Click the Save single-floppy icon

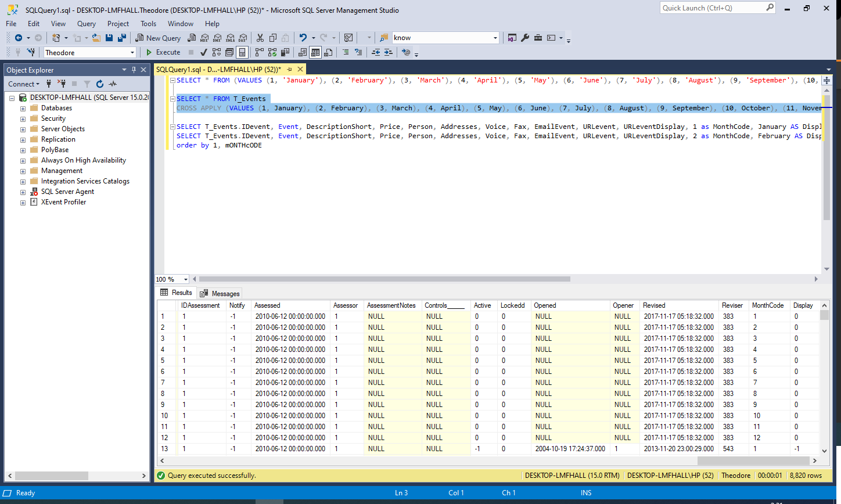click(109, 38)
